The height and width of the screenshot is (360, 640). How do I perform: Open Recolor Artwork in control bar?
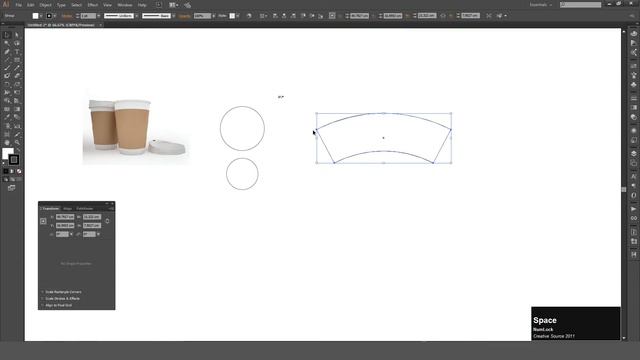tap(249, 16)
